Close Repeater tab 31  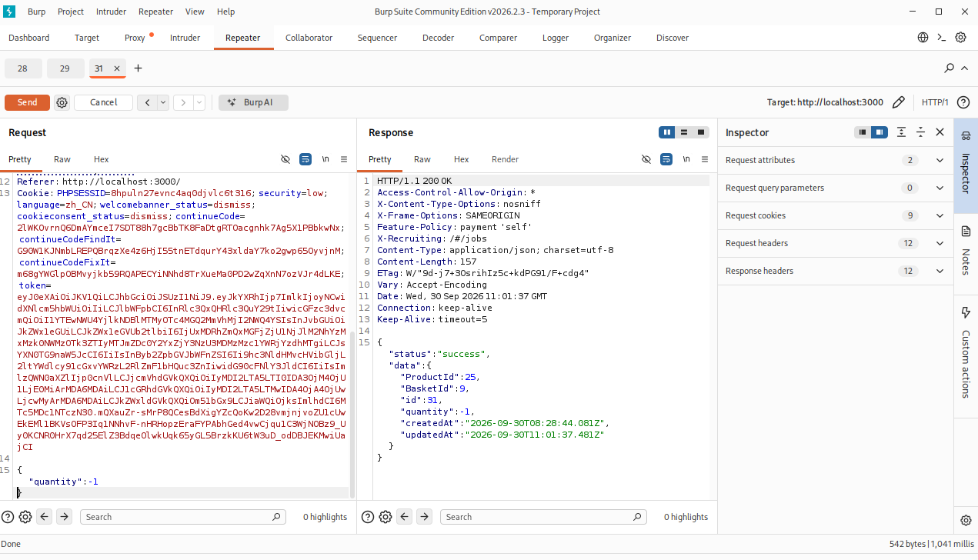117,68
